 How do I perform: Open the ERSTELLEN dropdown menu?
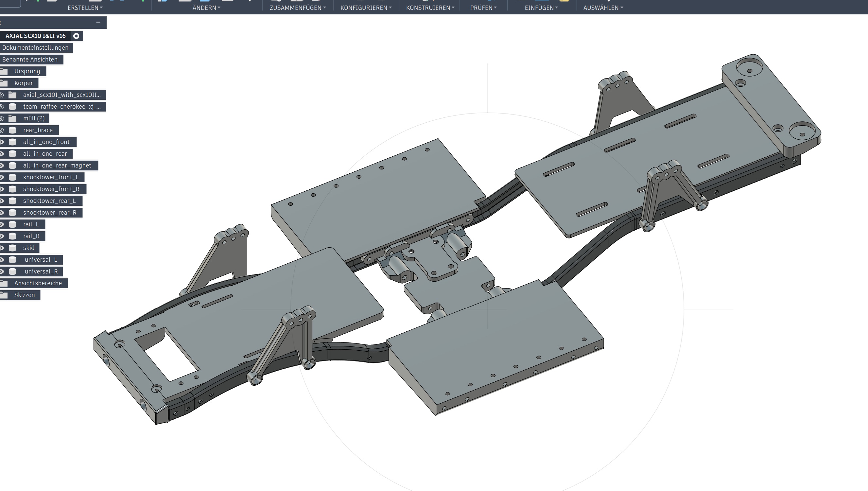pos(85,8)
